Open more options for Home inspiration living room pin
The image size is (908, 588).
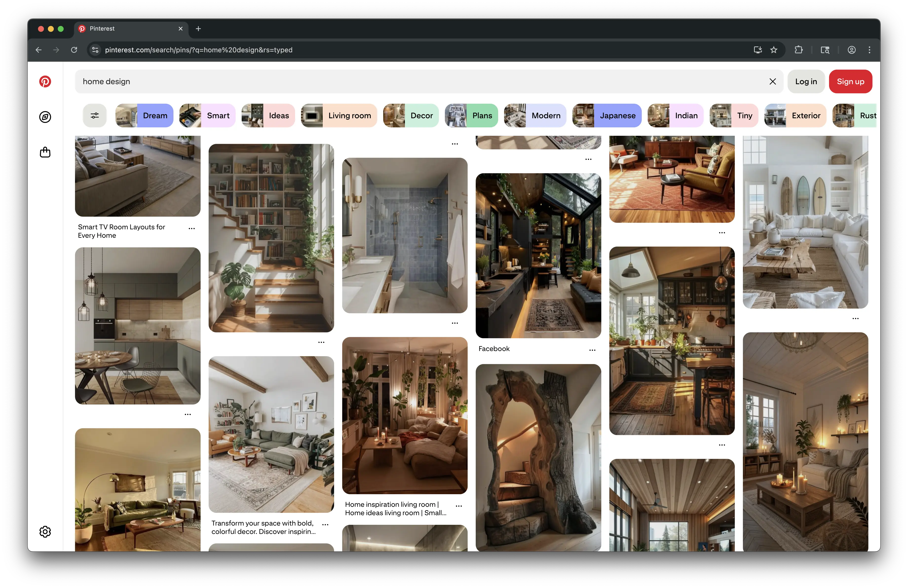[459, 506]
